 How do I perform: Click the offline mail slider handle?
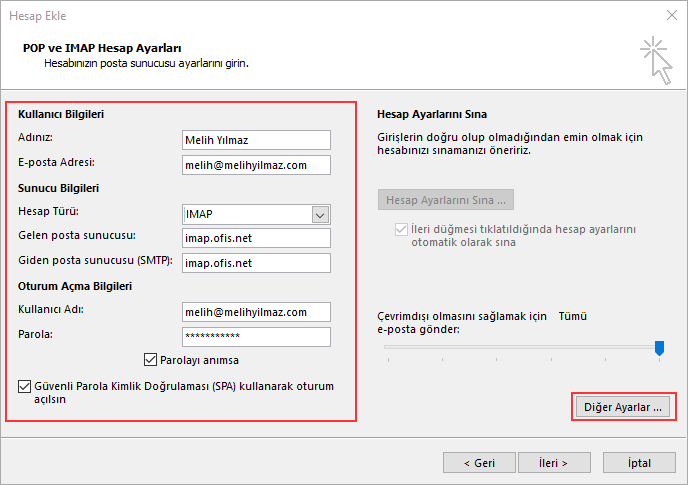[659, 347]
